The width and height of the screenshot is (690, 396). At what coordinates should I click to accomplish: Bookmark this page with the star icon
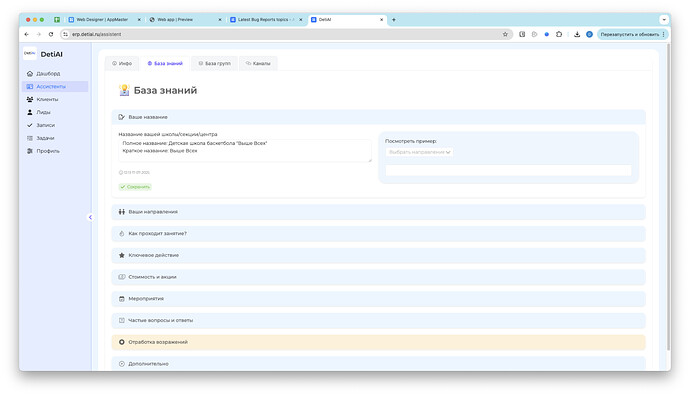[505, 34]
